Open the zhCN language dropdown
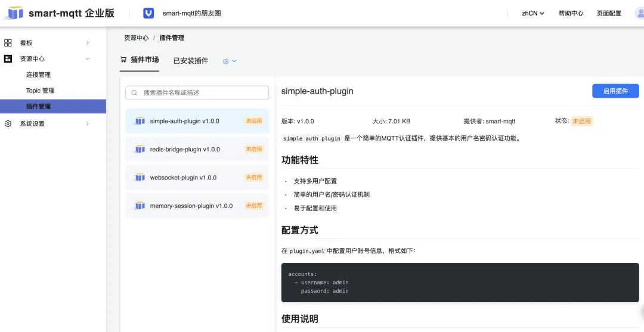 pos(533,13)
